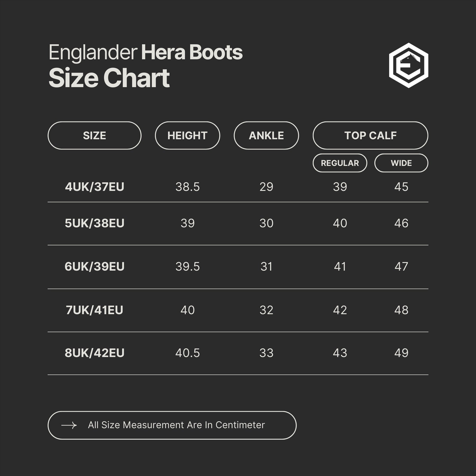Choose the WIDE calf sub-header
The width and height of the screenshot is (476, 476).
[x=401, y=163]
